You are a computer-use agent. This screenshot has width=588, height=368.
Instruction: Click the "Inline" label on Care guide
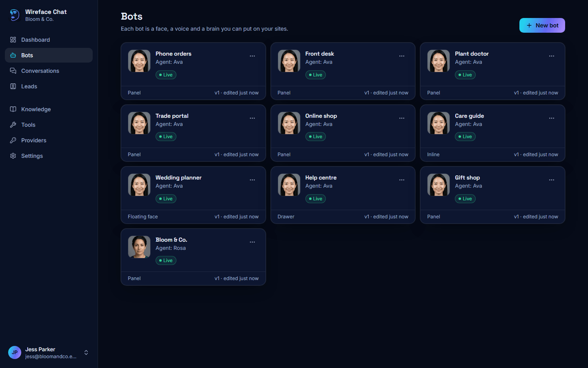coord(433,155)
